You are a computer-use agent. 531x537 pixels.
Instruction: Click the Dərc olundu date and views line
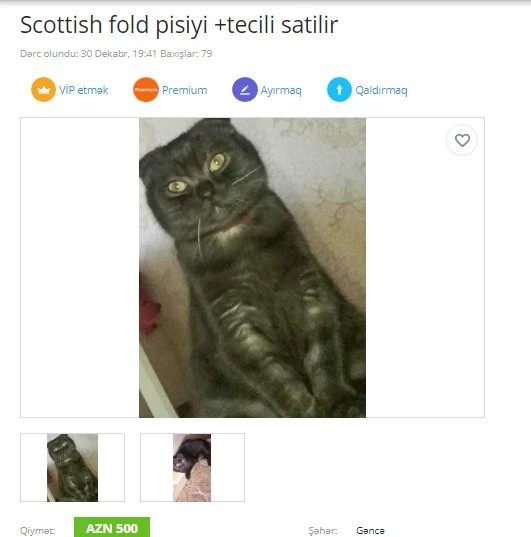116,54
